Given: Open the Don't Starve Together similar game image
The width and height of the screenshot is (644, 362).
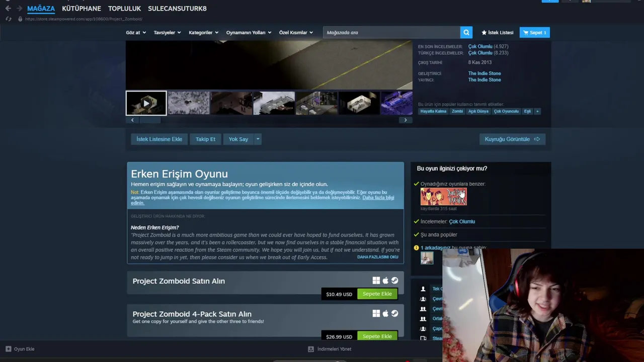Looking at the screenshot, I should click(443, 197).
